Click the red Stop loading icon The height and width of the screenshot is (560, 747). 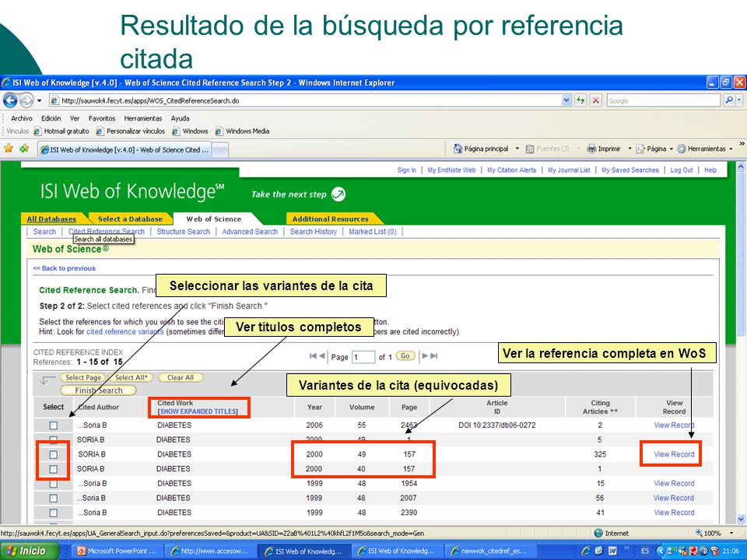(x=595, y=100)
